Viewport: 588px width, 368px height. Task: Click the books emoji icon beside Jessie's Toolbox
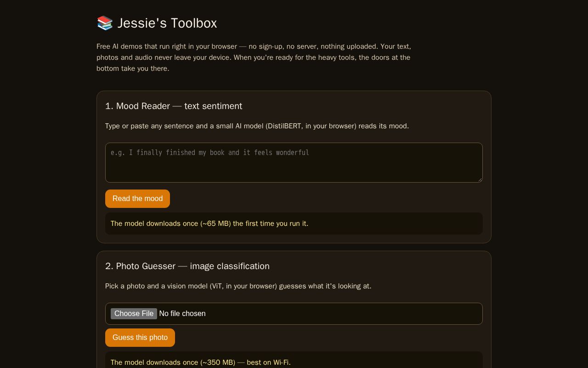click(x=105, y=23)
